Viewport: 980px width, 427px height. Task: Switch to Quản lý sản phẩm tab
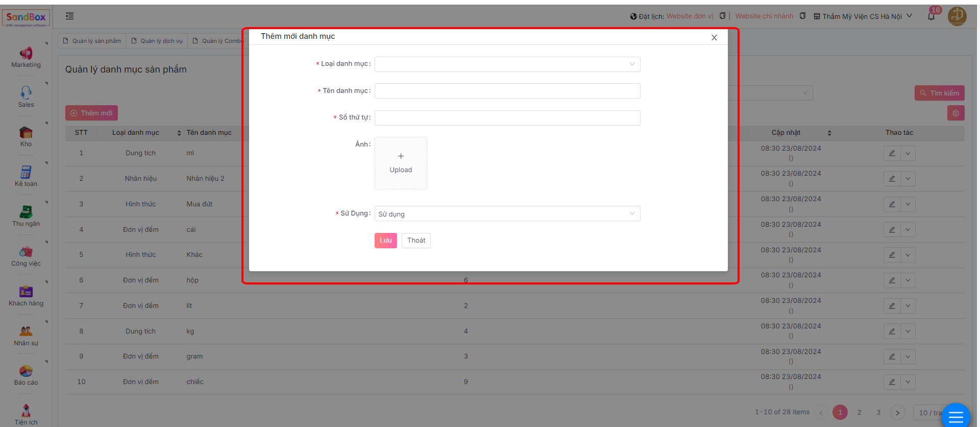(92, 41)
